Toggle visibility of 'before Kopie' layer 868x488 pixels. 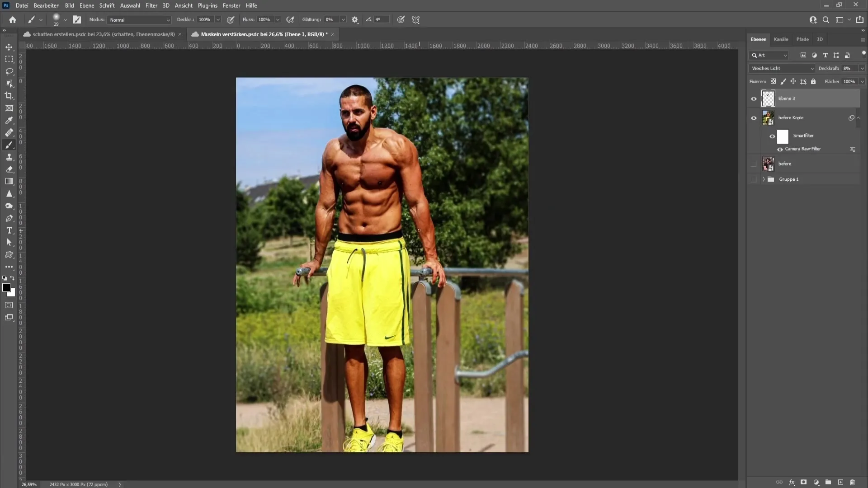[754, 117]
